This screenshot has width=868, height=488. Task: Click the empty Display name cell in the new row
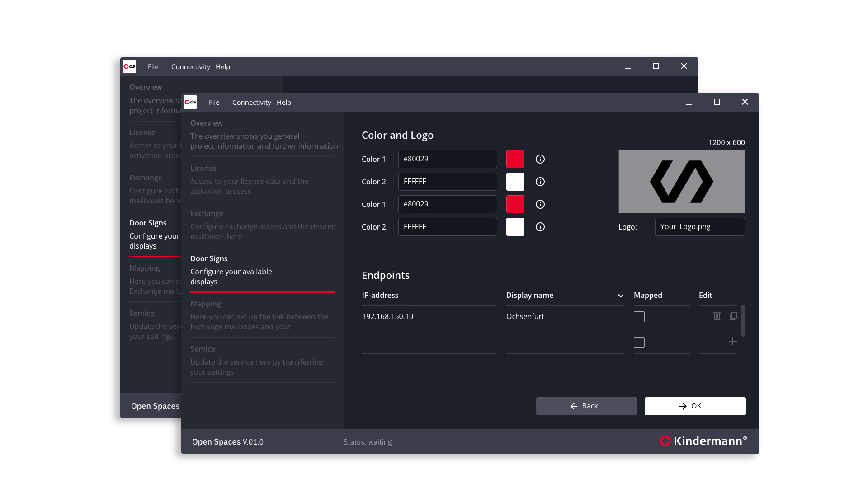[x=565, y=342]
